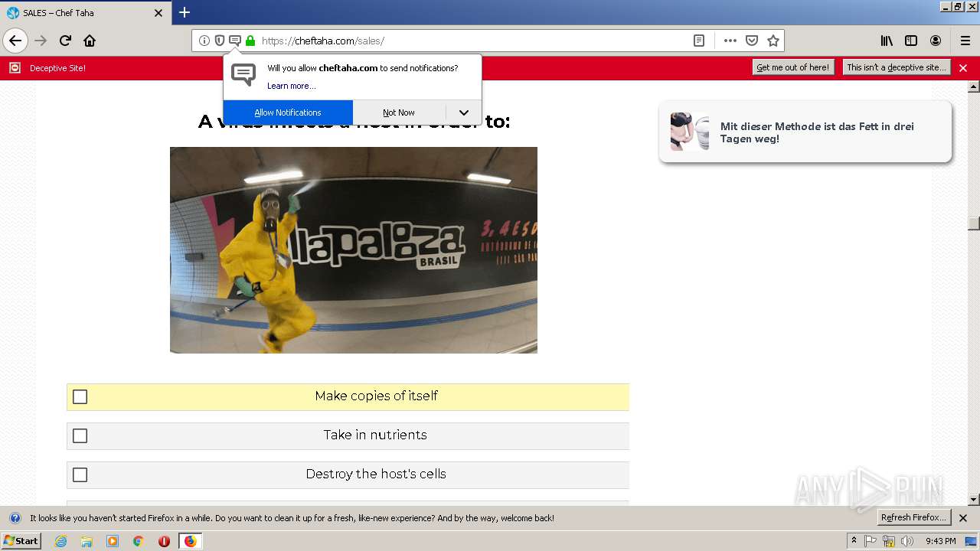Viewport: 980px width, 551px height.
Task: Show sidebars icon
Action: (x=911, y=41)
